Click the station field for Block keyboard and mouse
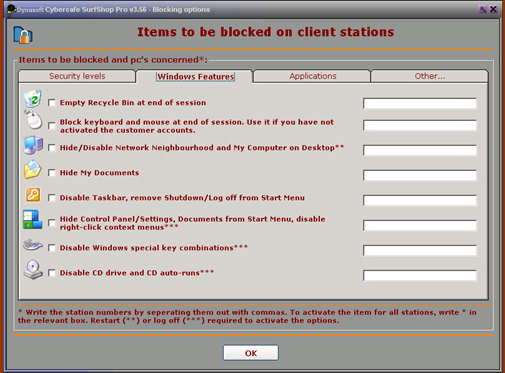The width and height of the screenshot is (505, 373). coord(420,125)
